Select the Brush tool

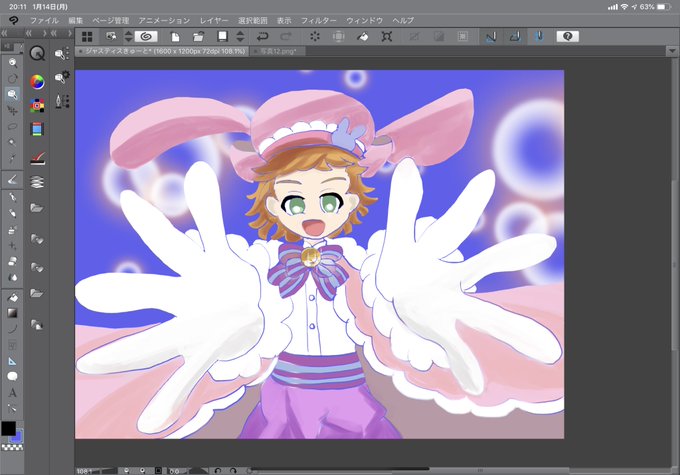(x=13, y=213)
